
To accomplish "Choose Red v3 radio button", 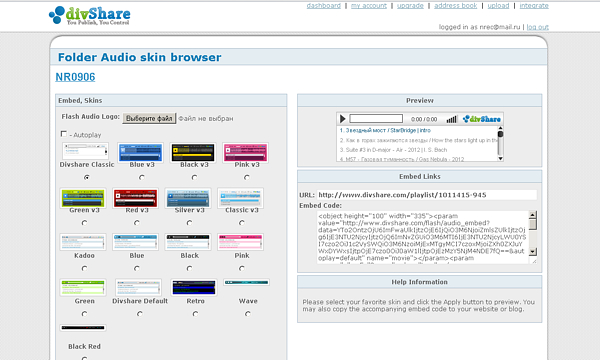I will pyautogui.click(x=137, y=223).
